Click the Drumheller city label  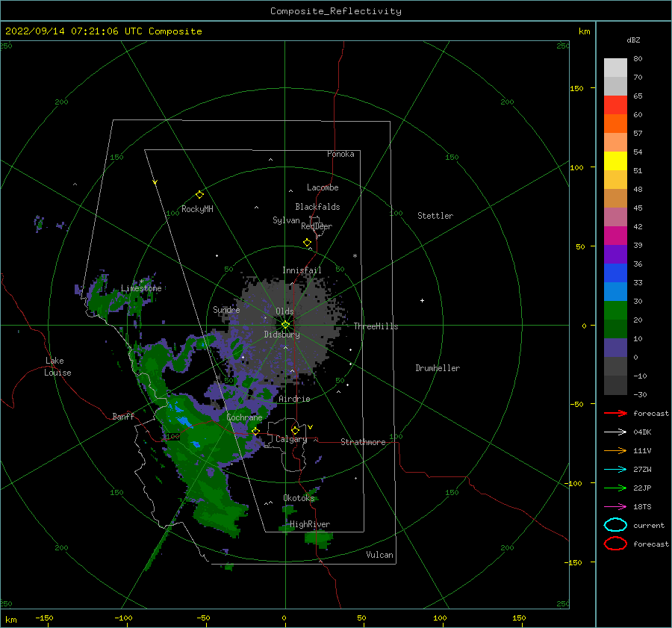coord(438,368)
